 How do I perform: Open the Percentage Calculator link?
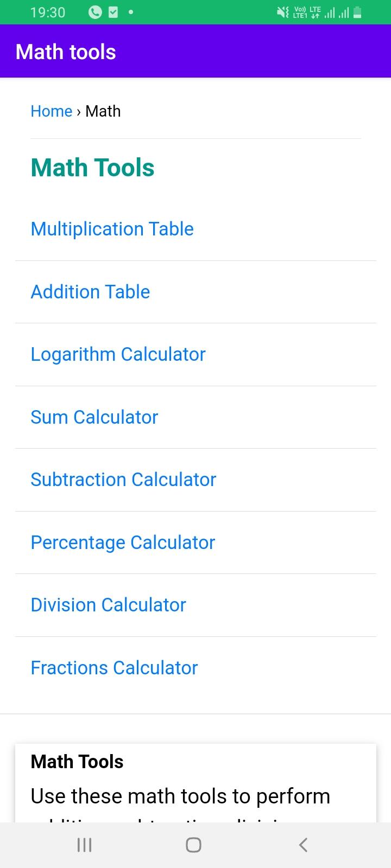(123, 542)
